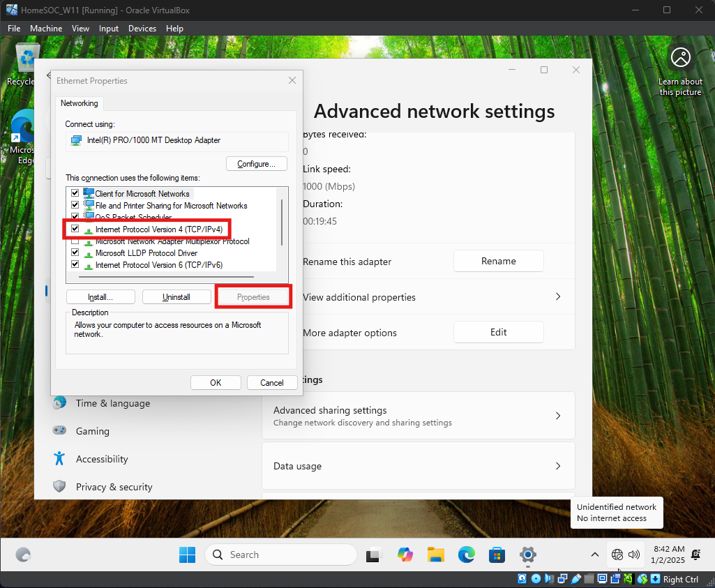Open the Devices menu in VirtualBox
The width and height of the screenshot is (715, 588).
tap(142, 29)
